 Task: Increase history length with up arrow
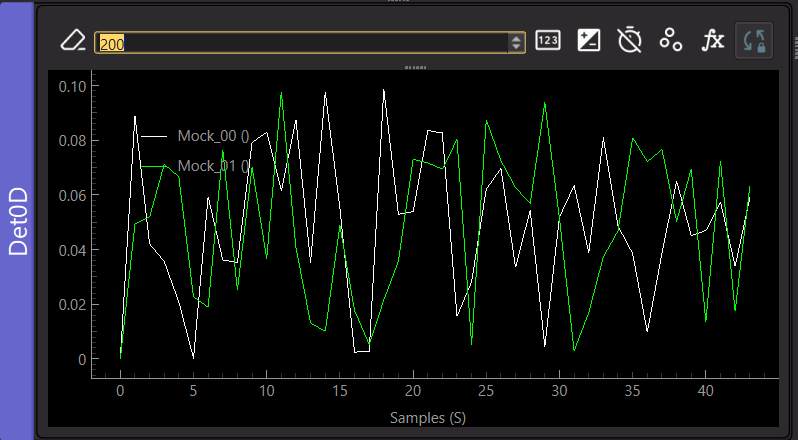[x=516, y=39]
